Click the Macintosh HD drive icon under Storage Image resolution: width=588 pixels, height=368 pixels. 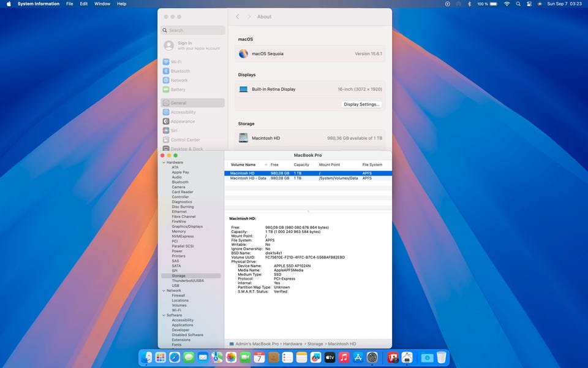click(x=244, y=138)
